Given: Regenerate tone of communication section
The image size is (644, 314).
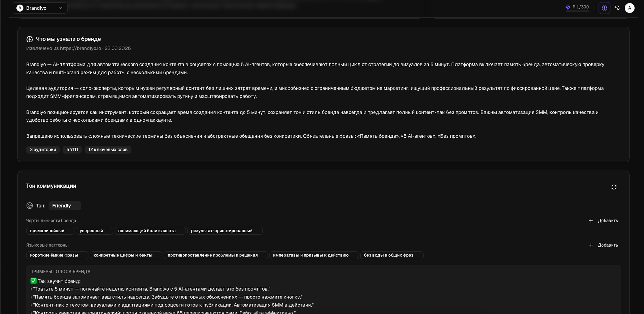Looking at the screenshot, I should pos(614,187).
